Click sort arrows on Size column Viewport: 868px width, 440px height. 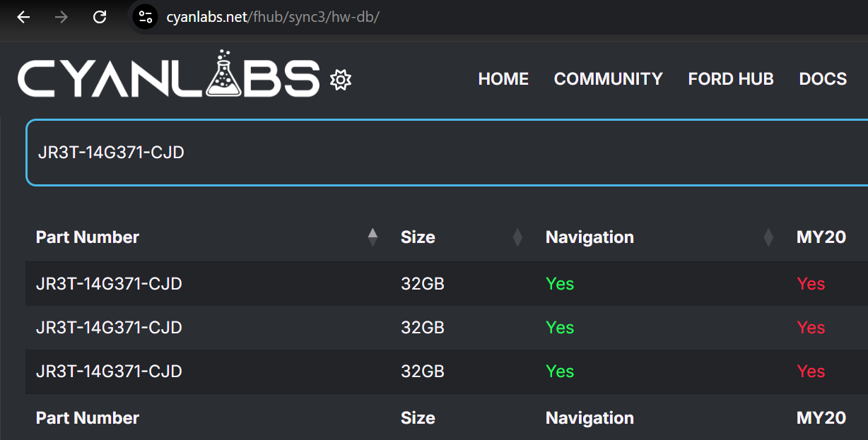[517, 237]
